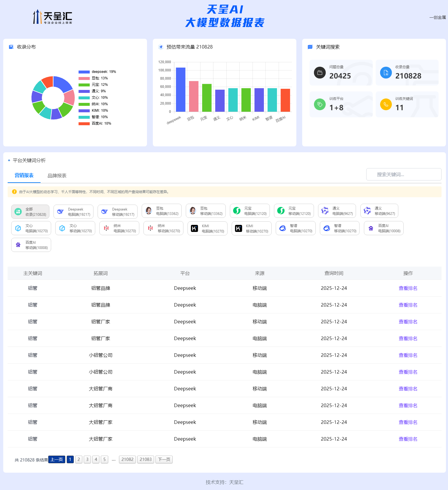This screenshot has width=448, height=490.
Task: Click the KIMI 电脑端 black icon
Action: 195,228
